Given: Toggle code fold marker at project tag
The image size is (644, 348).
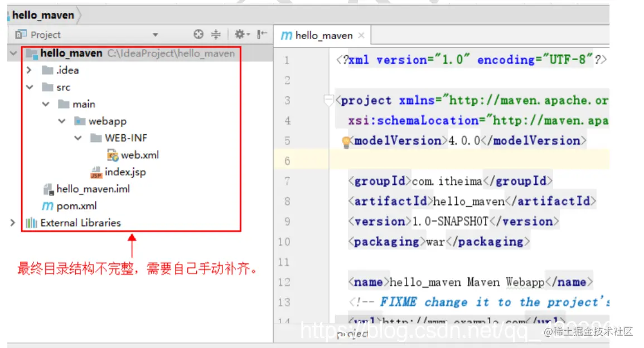Looking at the screenshot, I should 328,100.
